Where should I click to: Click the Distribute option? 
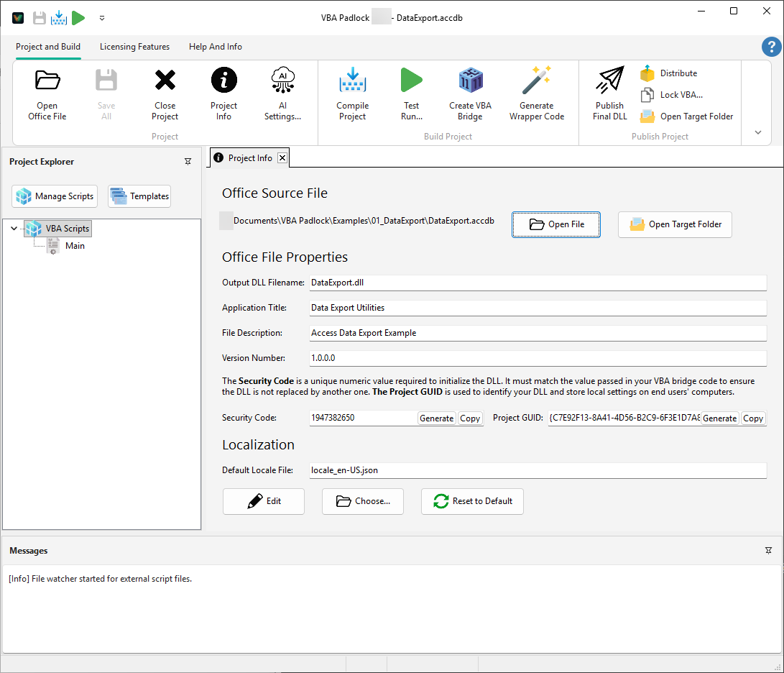[675, 73]
